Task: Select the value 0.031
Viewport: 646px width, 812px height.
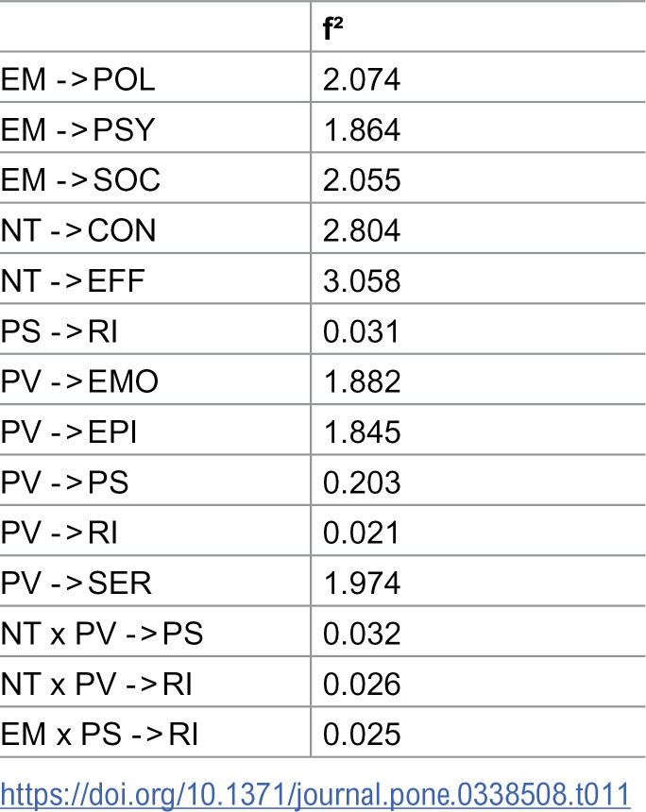Action: 362,330
